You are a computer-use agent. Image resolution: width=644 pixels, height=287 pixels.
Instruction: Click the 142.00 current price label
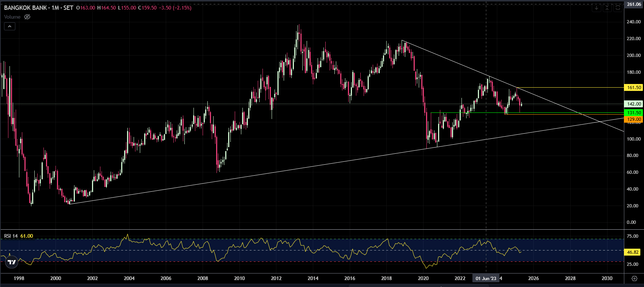tap(634, 104)
